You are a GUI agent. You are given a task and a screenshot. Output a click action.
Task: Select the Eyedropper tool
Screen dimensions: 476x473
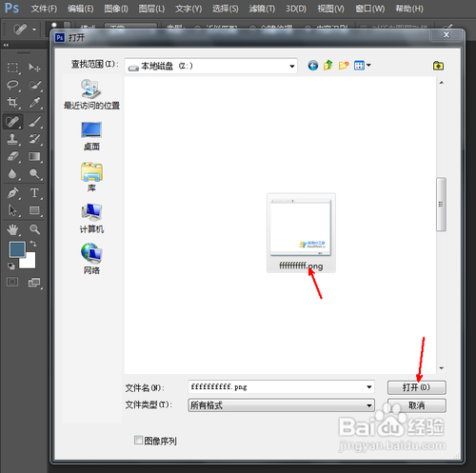34,102
